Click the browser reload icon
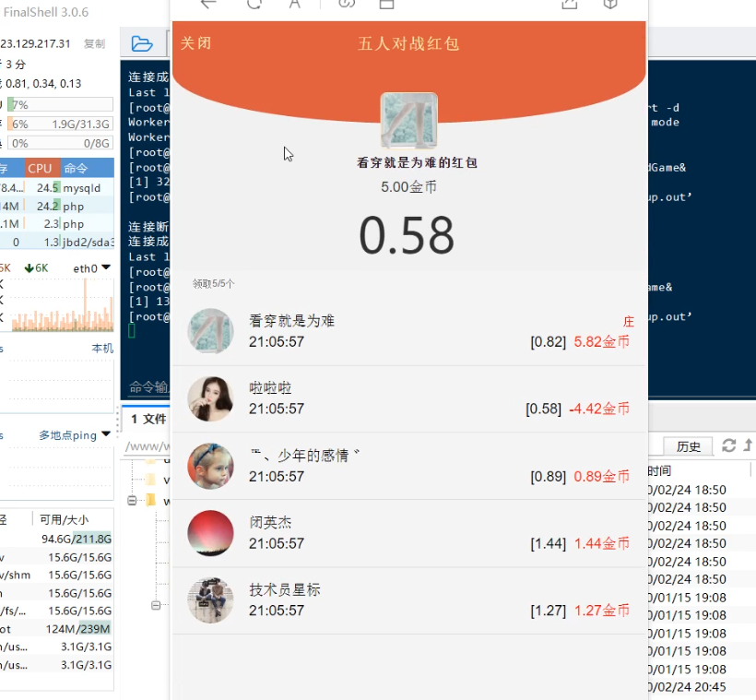The image size is (756, 700). point(254,4)
